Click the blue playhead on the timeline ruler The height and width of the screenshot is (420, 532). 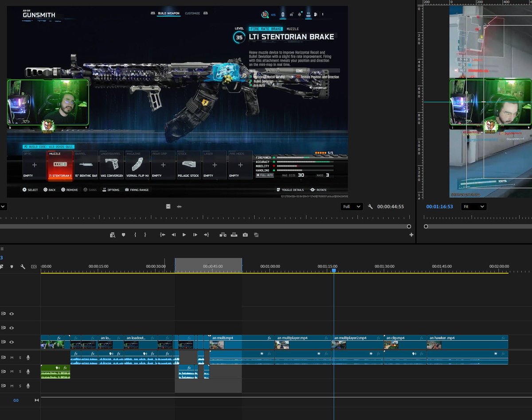coord(334,270)
